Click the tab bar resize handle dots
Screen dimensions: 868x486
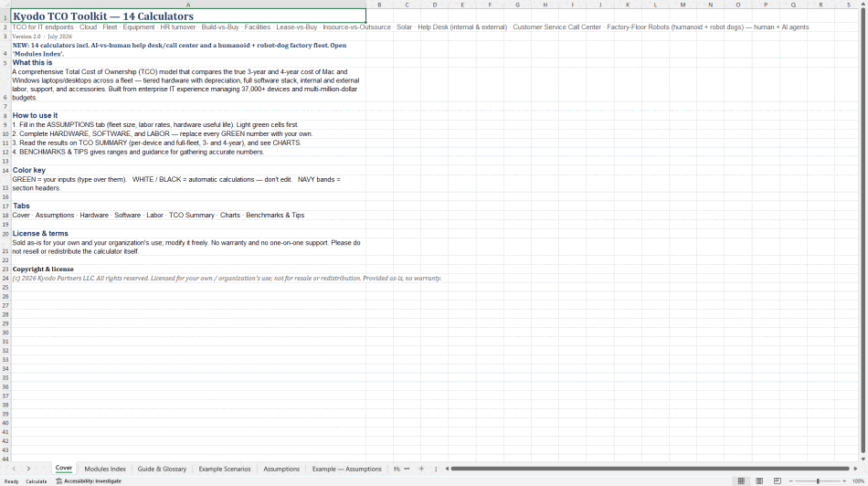coord(436,469)
